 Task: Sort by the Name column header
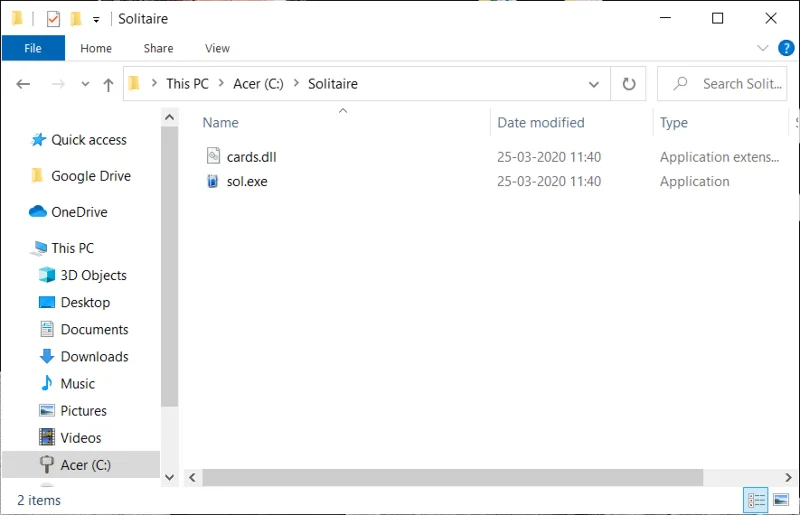click(220, 122)
